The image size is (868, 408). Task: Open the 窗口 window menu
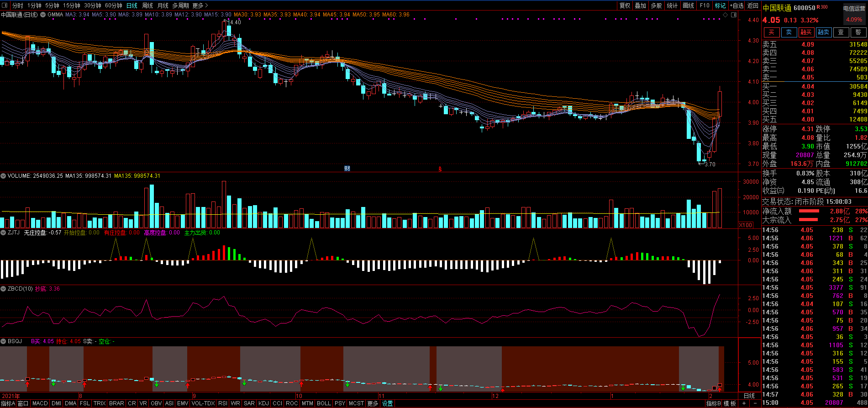point(23,403)
